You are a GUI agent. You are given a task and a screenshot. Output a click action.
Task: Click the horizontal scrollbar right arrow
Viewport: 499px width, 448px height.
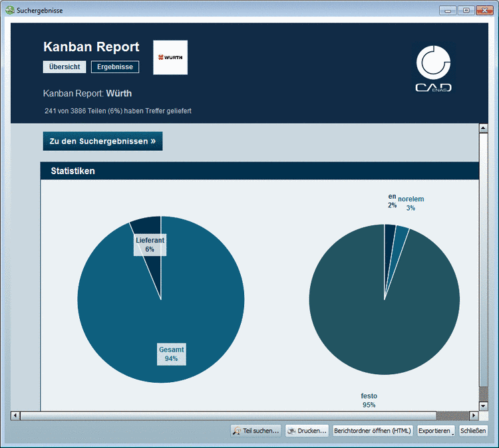(x=474, y=415)
